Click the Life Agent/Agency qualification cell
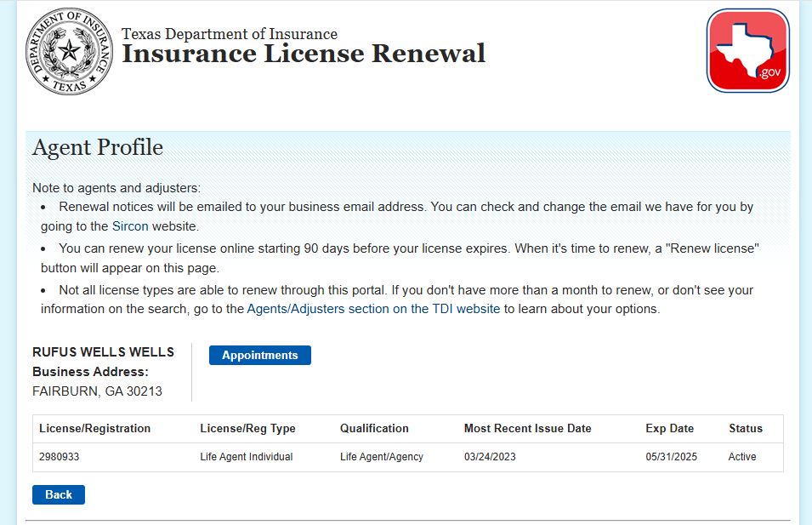Screen dimensions: 812x525 click(x=381, y=457)
